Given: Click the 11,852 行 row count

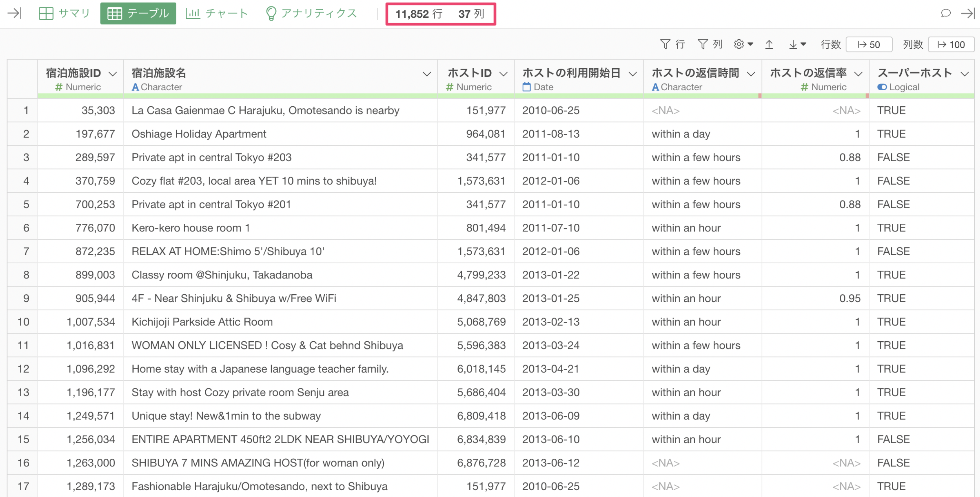Looking at the screenshot, I should click(419, 14).
